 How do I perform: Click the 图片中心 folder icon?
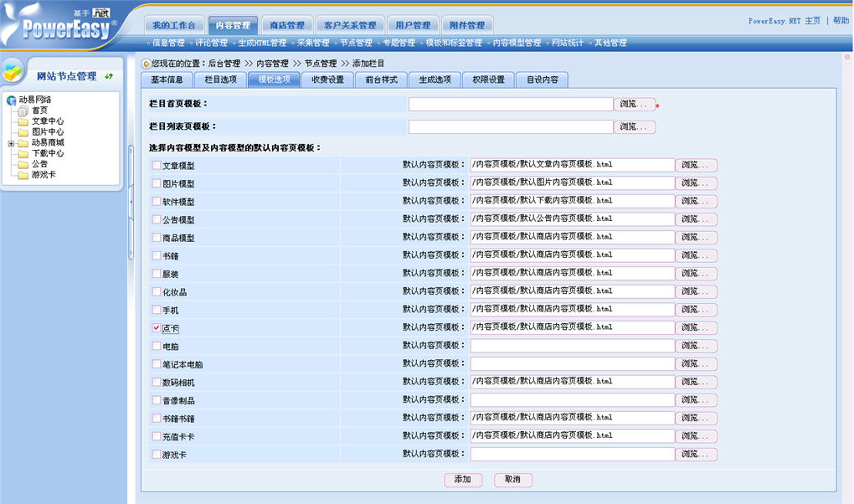pos(23,132)
